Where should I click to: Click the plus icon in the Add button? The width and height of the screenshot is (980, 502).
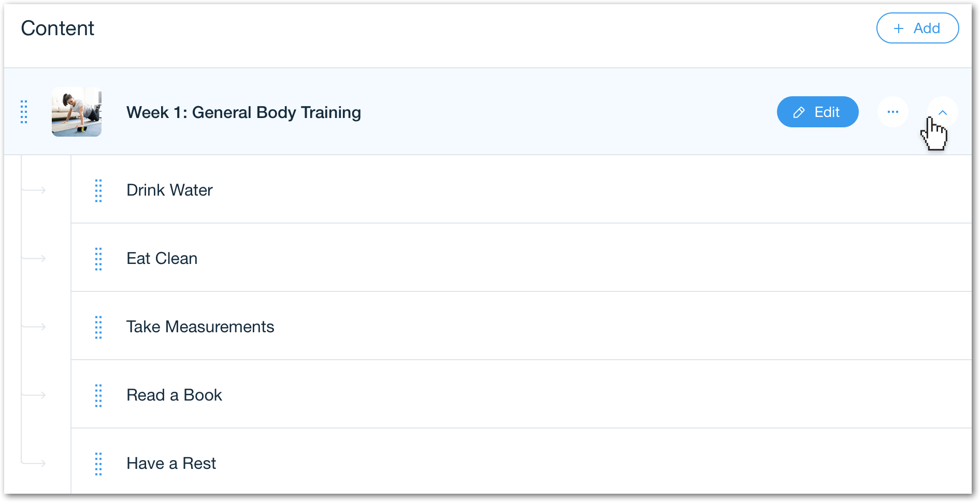(x=899, y=28)
